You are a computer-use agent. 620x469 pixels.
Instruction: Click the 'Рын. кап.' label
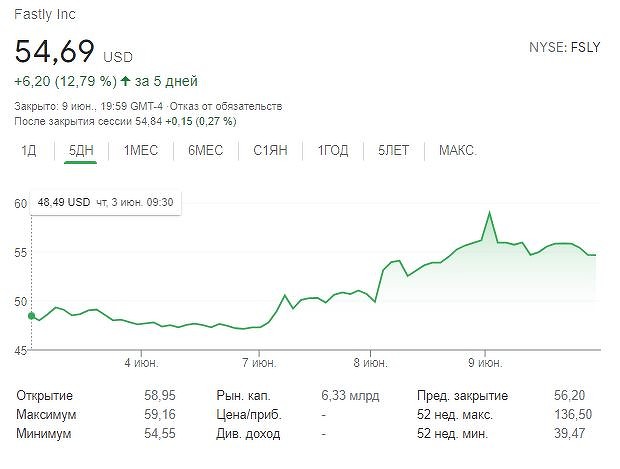(x=243, y=395)
